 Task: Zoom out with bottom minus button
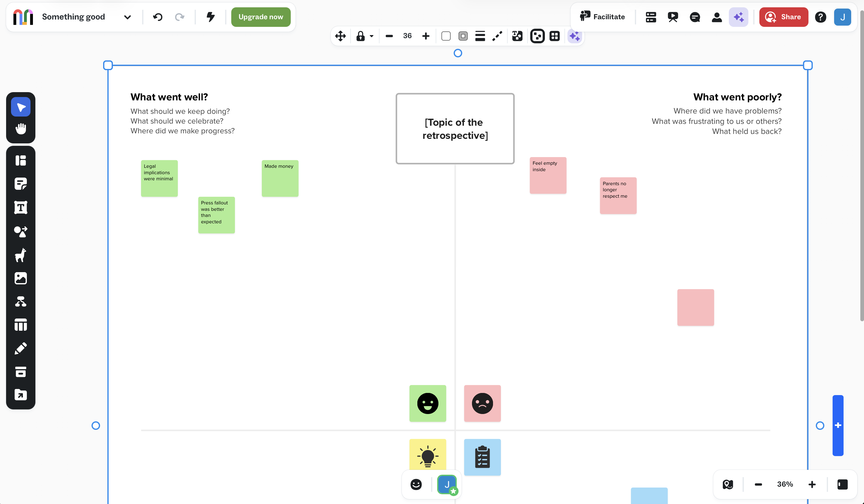click(758, 484)
